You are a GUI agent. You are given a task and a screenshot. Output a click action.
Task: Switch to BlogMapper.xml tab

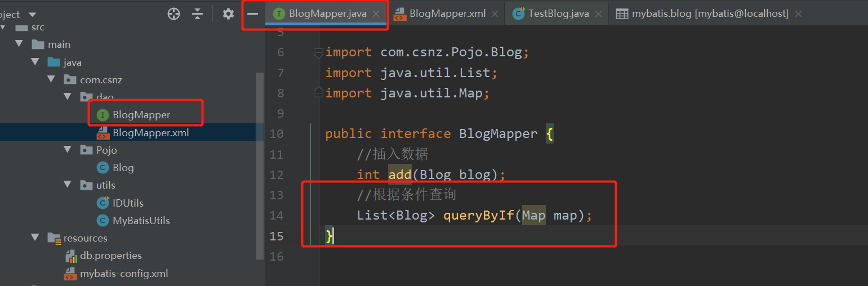coord(447,14)
